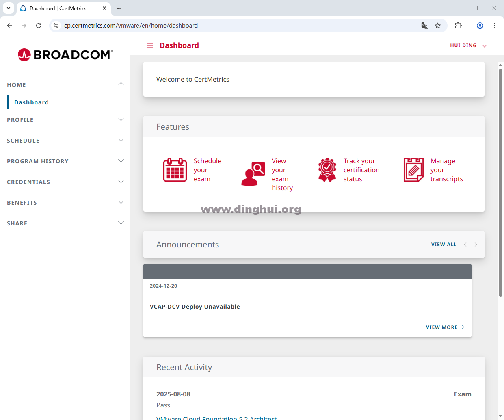Click the Pass result in Recent Activity
This screenshot has width=504, height=420.
[163, 405]
